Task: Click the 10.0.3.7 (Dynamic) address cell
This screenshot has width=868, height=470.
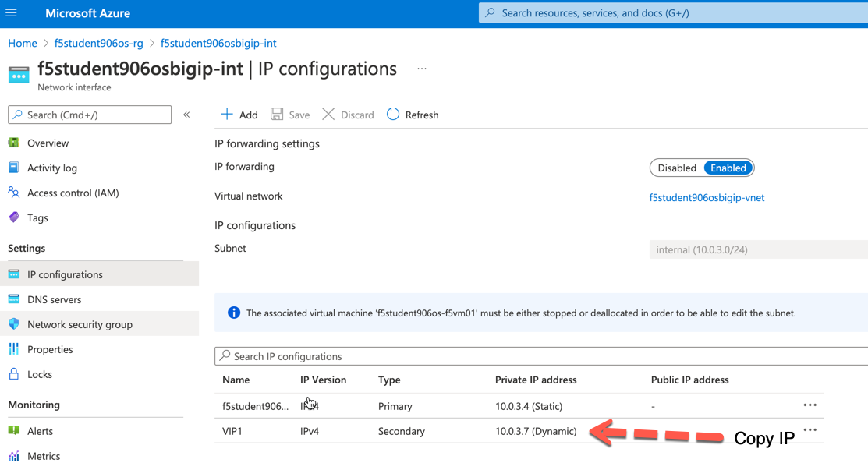Action: (536, 431)
